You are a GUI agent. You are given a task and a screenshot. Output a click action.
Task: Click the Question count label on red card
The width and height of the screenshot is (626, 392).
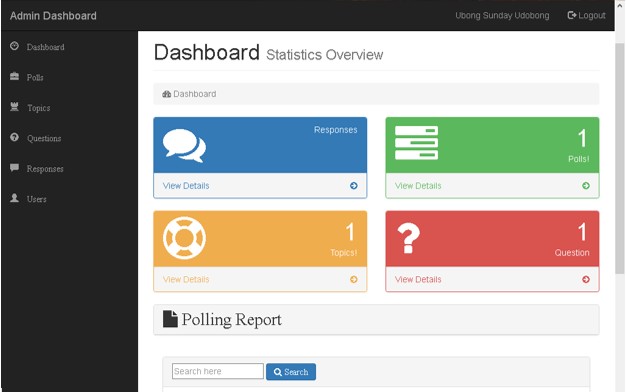pos(572,253)
